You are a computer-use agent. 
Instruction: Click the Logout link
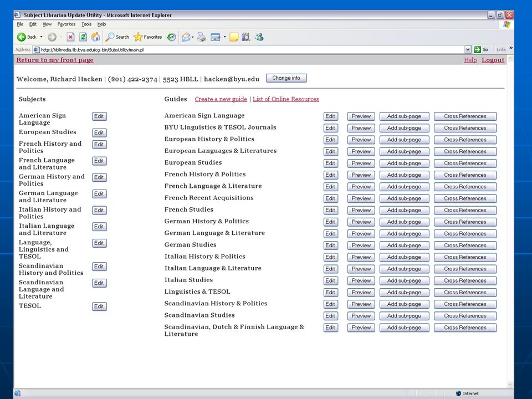tap(493, 60)
